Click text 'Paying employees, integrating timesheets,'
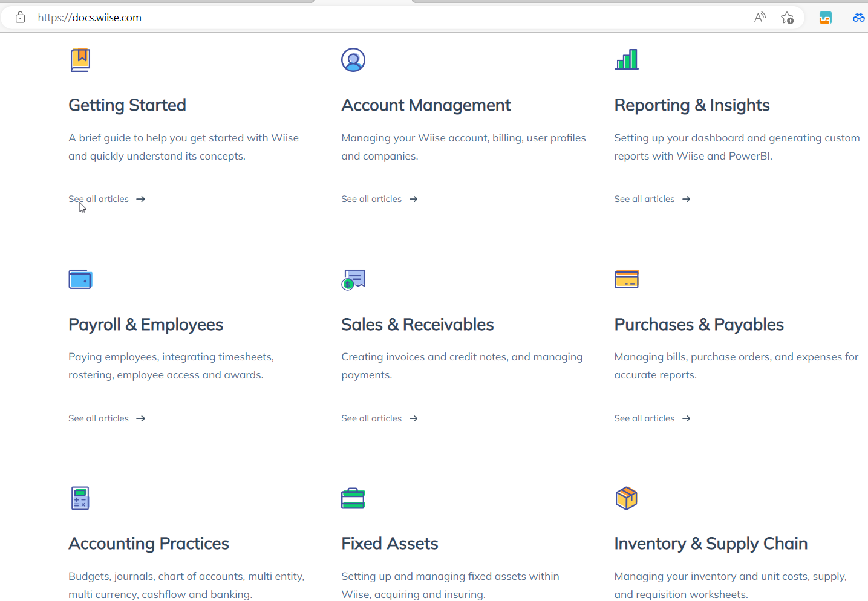The height and width of the screenshot is (601, 868). pos(171,357)
